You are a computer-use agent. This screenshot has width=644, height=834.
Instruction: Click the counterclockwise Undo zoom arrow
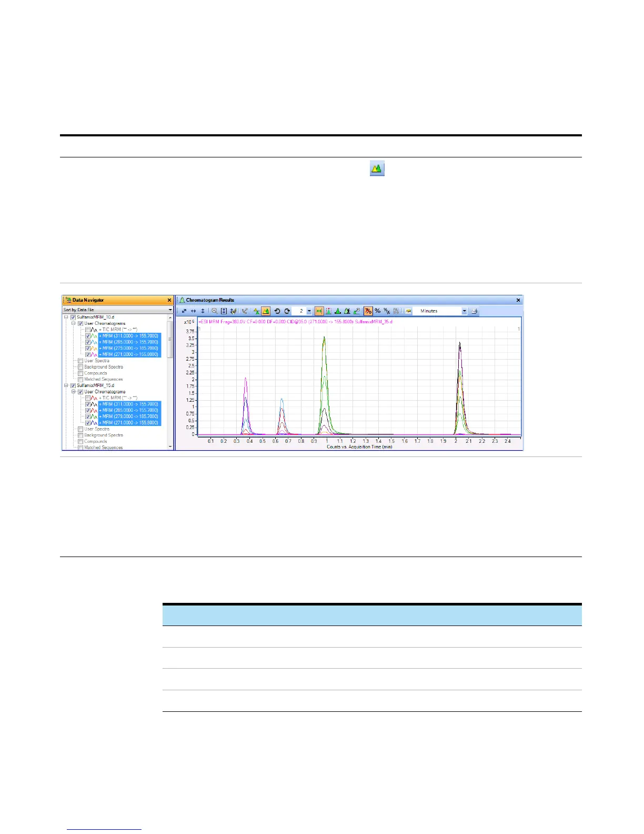277,311
